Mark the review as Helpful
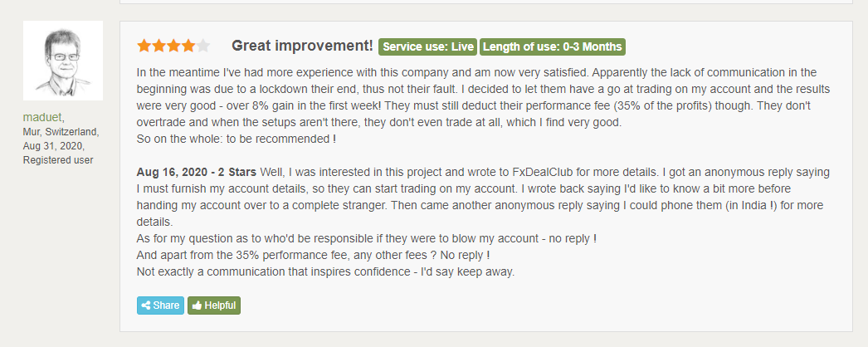The height and width of the screenshot is (347, 868). point(214,305)
